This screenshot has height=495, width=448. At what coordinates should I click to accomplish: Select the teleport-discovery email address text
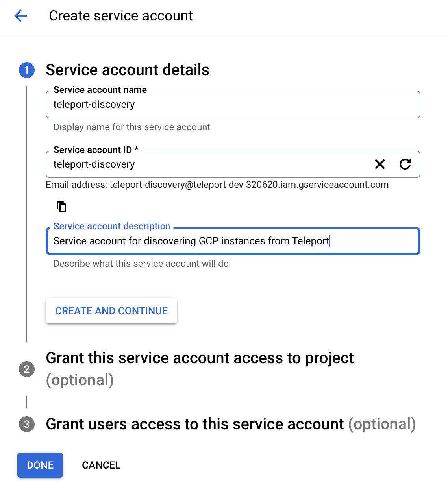point(249,185)
